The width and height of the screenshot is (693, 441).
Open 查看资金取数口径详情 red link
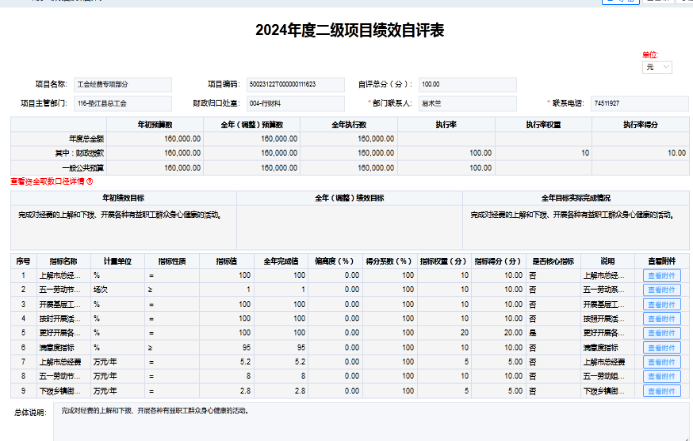pos(48,182)
